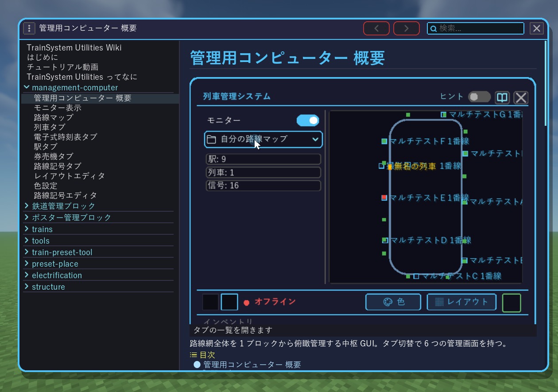
Task: Open 券売機タブ page in sidebar
Action: [54, 157]
